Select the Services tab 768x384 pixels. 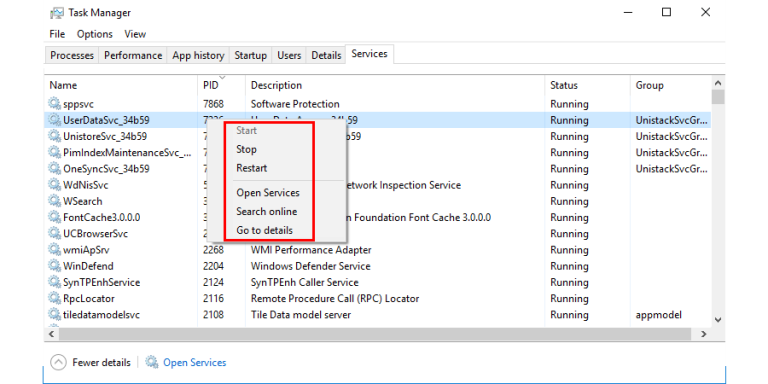point(369,54)
